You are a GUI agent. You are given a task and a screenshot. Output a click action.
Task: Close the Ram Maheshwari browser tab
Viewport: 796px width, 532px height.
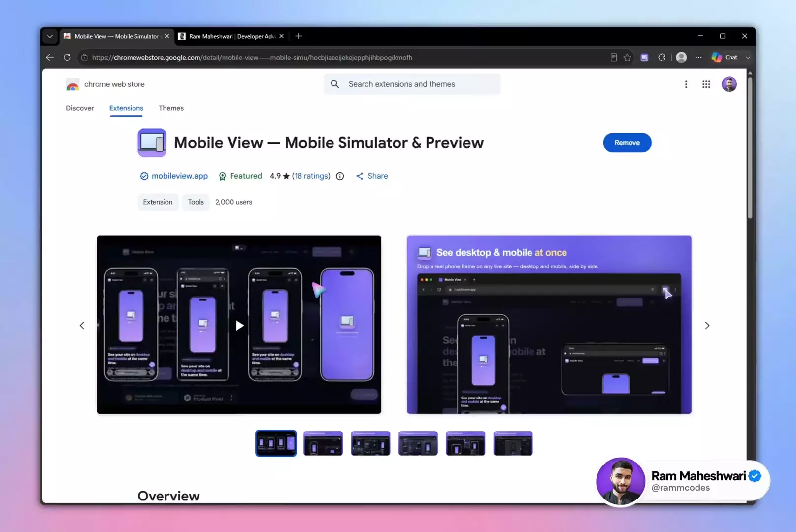(282, 36)
